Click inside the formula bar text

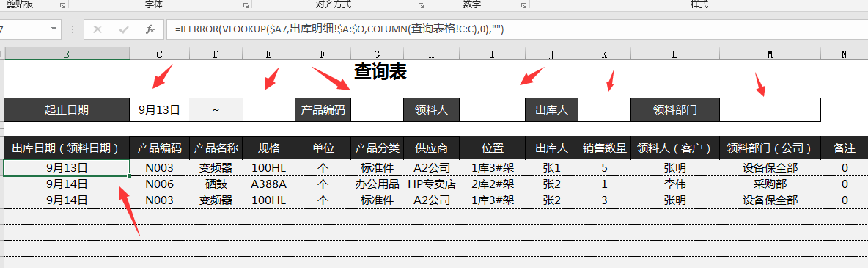(339, 29)
